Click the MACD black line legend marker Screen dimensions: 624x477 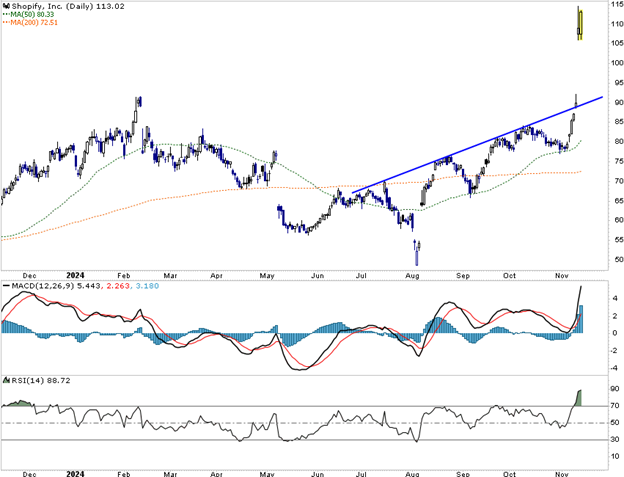[x=5, y=285]
